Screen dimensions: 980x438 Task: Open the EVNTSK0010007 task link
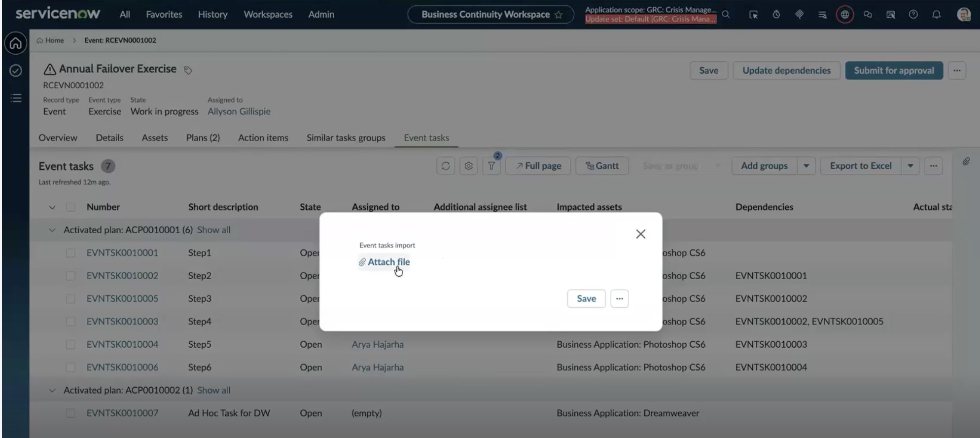[122, 413]
